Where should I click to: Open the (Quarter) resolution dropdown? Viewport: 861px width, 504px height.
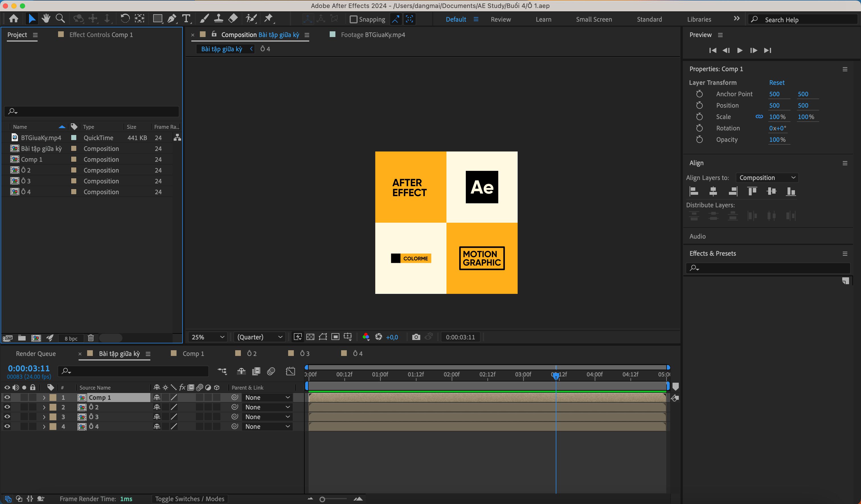260,337
